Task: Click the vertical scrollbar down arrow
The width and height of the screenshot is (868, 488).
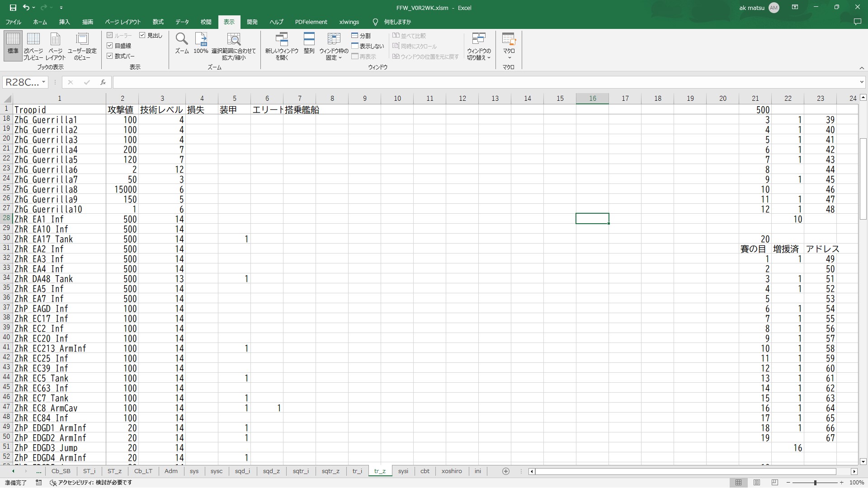Action: click(x=863, y=461)
